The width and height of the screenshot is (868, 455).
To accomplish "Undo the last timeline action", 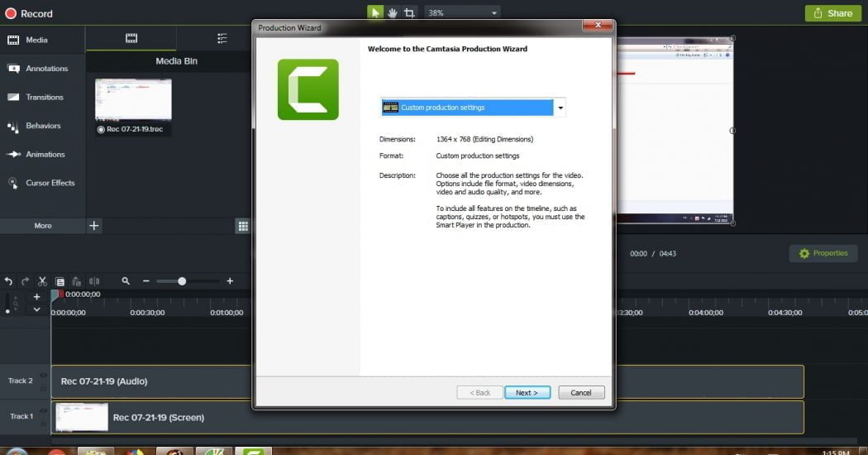I will [x=8, y=281].
